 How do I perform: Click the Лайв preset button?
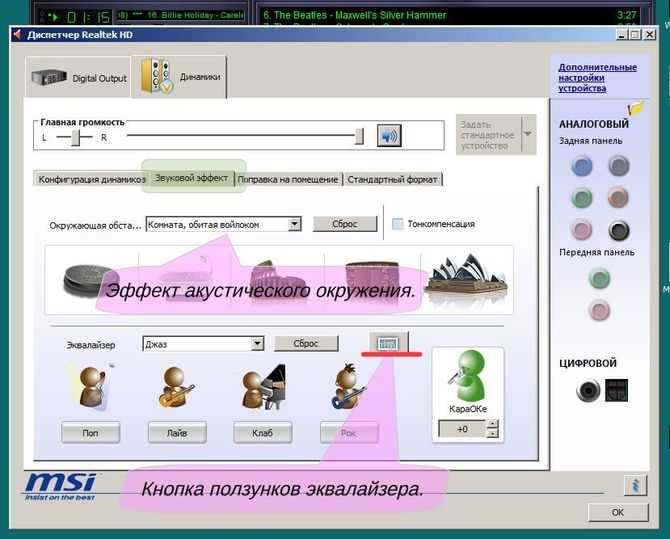tap(177, 433)
